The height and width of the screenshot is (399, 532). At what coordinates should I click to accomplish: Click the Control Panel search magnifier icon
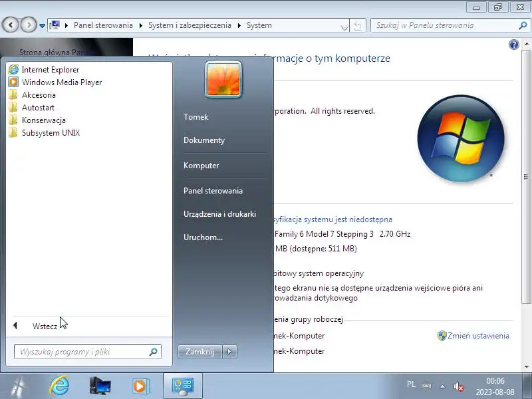click(523, 25)
